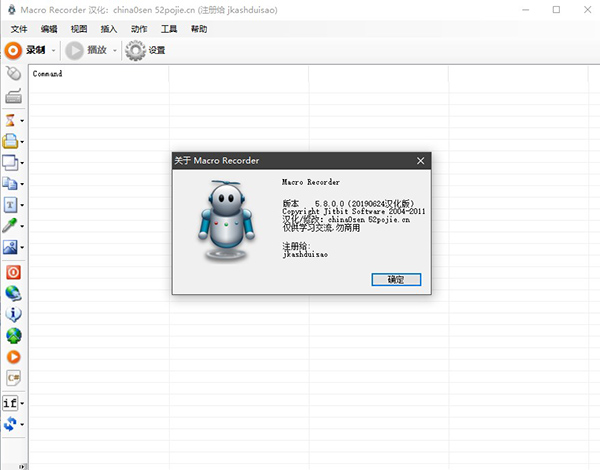This screenshot has width=600, height=470.
Task: Click the 'if' statement icon
Action: click(x=10, y=403)
